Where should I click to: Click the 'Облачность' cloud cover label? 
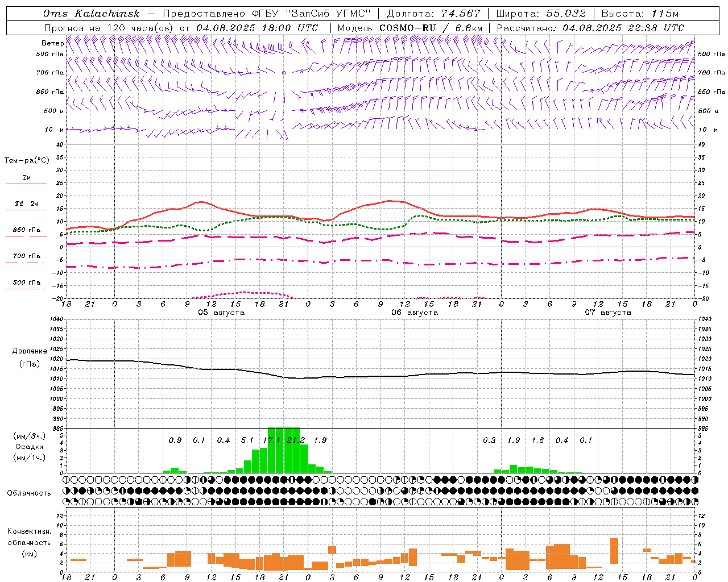tap(29, 493)
